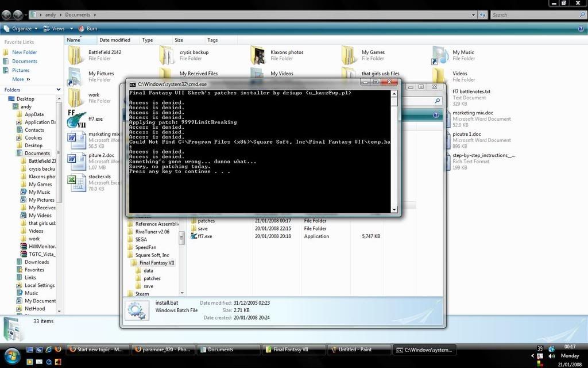Open the breadcrumb arrow between andy and Documents
The height and width of the screenshot is (368, 588).
coord(60,15)
